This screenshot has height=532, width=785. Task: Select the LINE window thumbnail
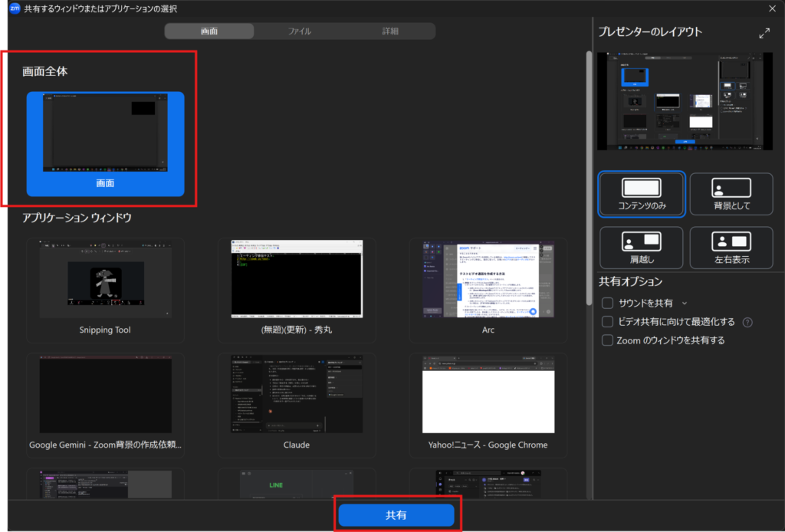(x=297, y=484)
